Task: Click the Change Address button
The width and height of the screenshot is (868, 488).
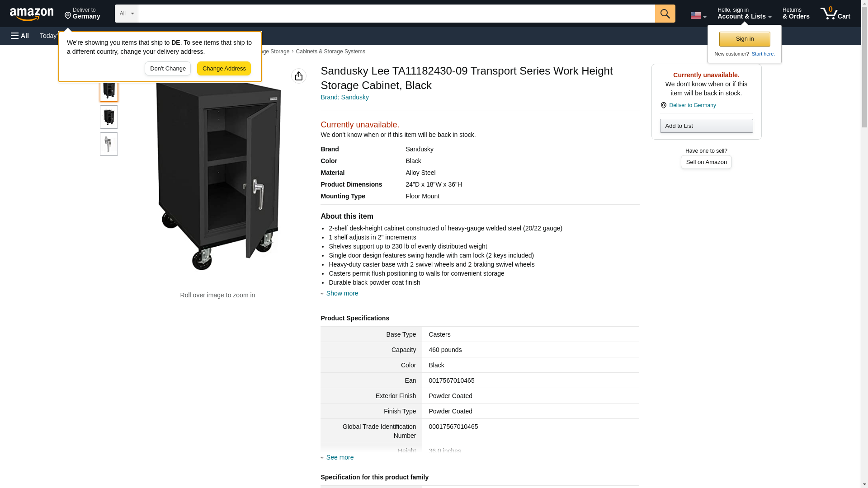Action: pos(224,69)
